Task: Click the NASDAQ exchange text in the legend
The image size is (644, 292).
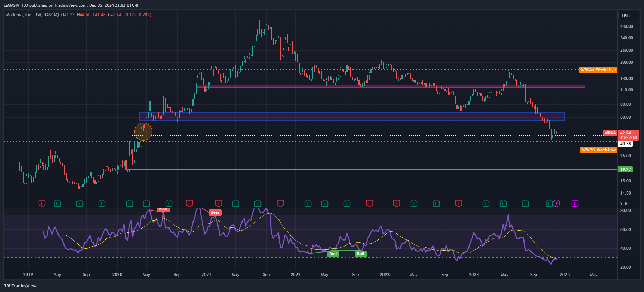Action: (x=51, y=15)
